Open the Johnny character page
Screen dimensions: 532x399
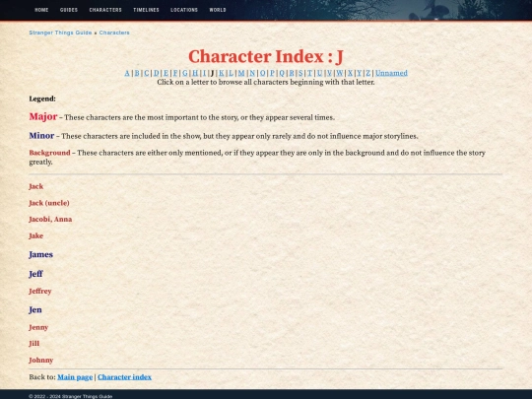[41, 360]
